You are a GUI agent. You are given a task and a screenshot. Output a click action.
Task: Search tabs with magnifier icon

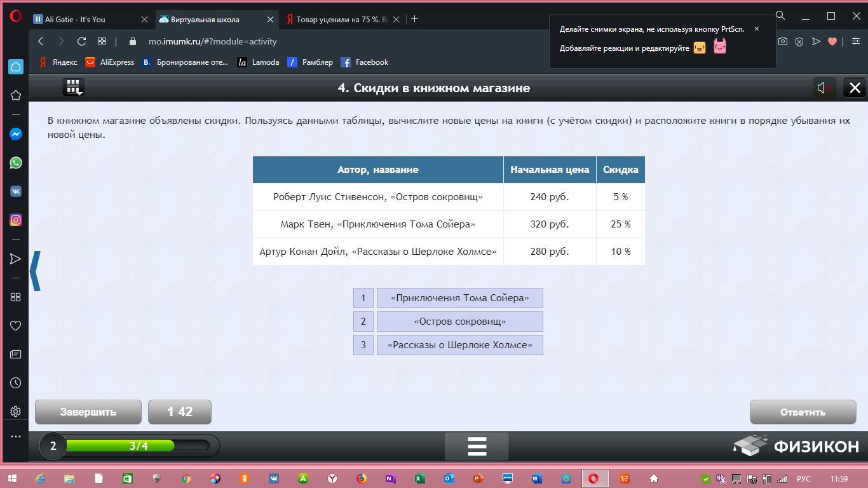[780, 16]
